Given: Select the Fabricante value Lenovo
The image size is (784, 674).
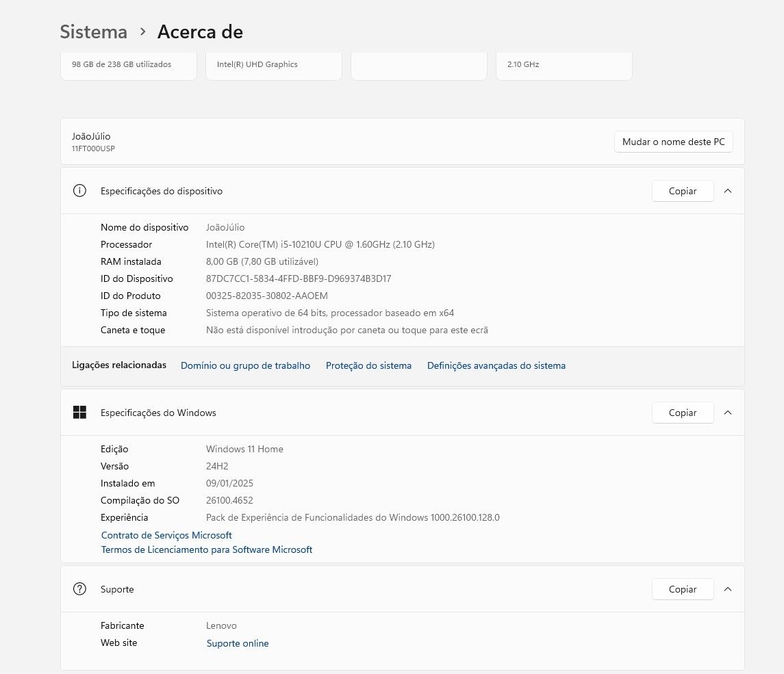Looking at the screenshot, I should tap(221, 625).
